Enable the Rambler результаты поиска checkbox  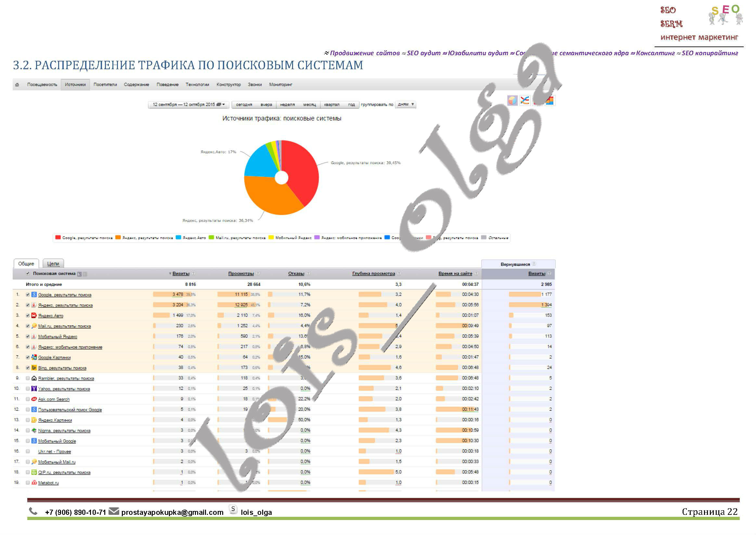[x=28, y=378]
